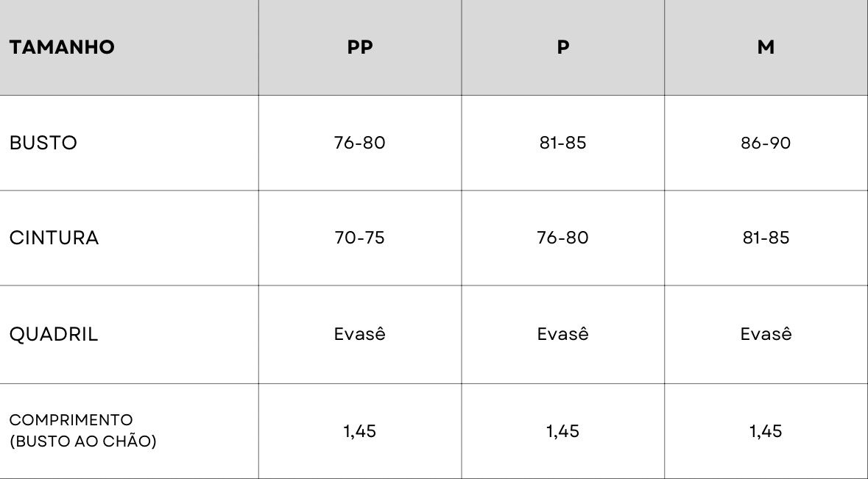Select the 76-80 value in Cintura row

[x=563, y=238]
